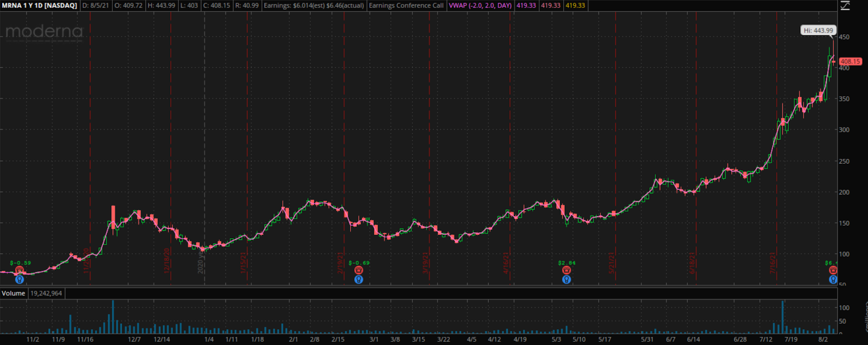The image size is (868, 345).
Task: Click the blue lightbulb icon under $2.84
Action: point(566,279)
